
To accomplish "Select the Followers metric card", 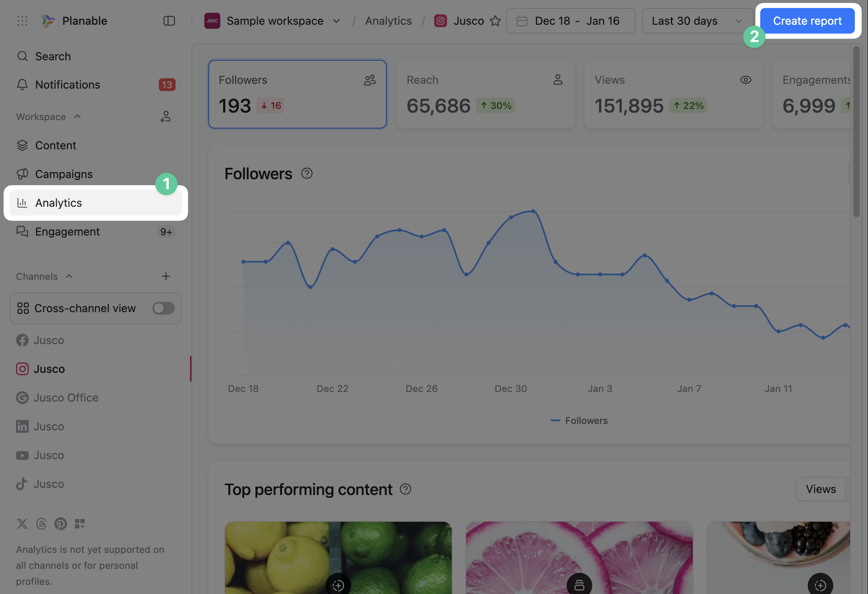I will 297,94.
